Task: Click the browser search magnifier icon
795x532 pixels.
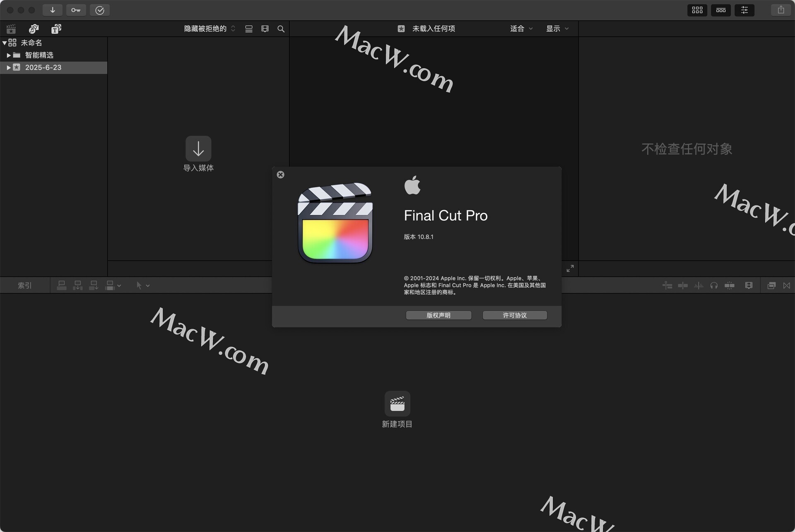Action: [x=281, y=29]
